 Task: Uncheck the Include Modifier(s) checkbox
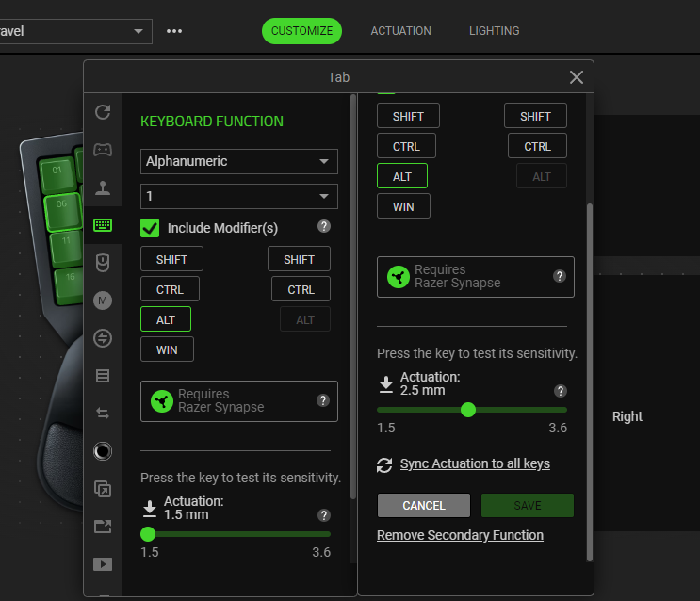[150, 228]
